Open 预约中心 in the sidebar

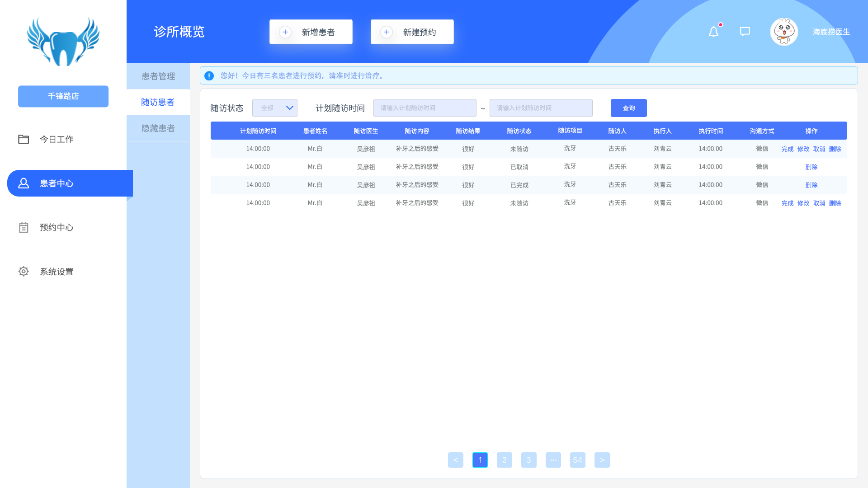[x=57, y=227]
